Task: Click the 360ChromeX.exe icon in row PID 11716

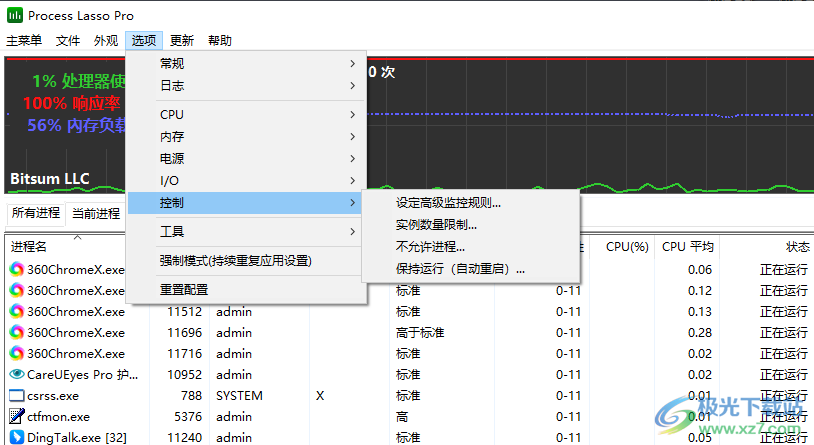Action: coord(17,354)
